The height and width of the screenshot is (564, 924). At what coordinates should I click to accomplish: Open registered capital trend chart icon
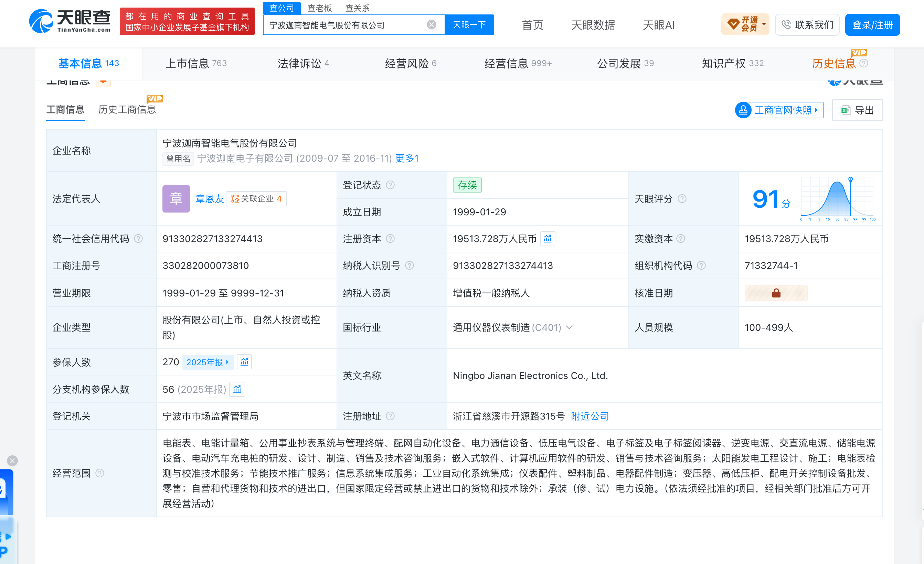click(547, 239)
